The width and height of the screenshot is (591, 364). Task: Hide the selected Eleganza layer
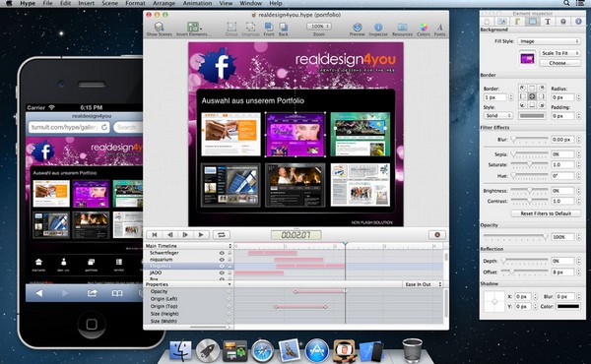point(222,267)
